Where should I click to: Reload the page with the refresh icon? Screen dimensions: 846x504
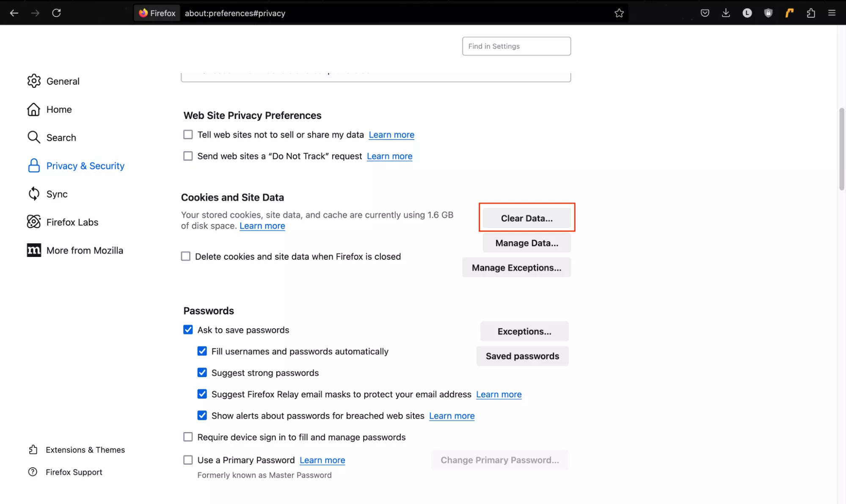click(x=56, y=13)
